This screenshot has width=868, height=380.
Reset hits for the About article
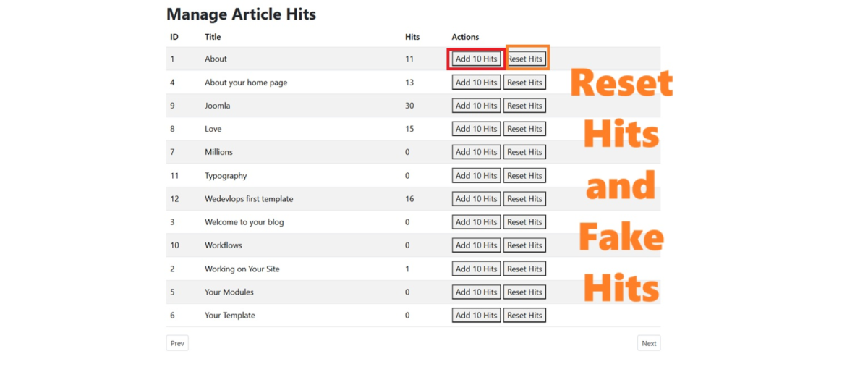pos(524,59)
